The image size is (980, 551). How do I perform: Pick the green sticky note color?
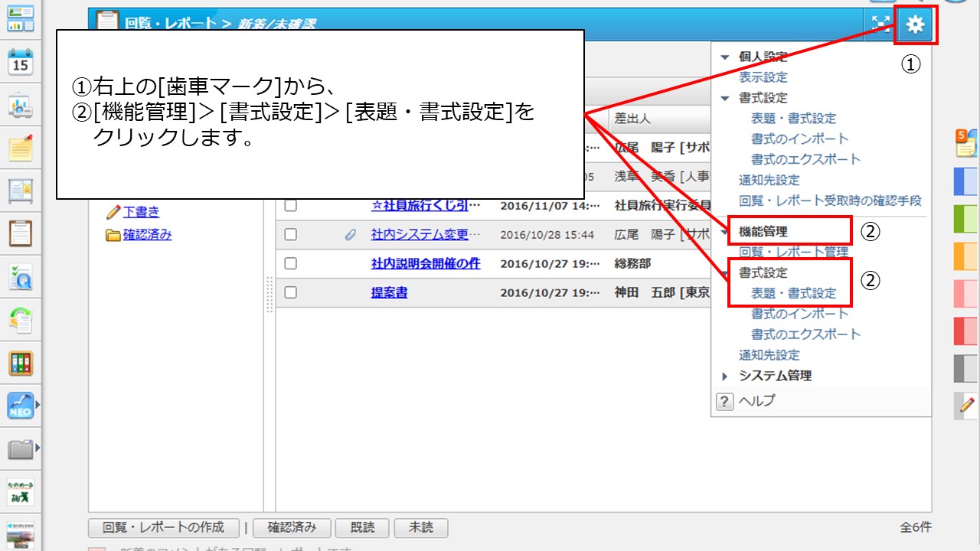point(966,220)
